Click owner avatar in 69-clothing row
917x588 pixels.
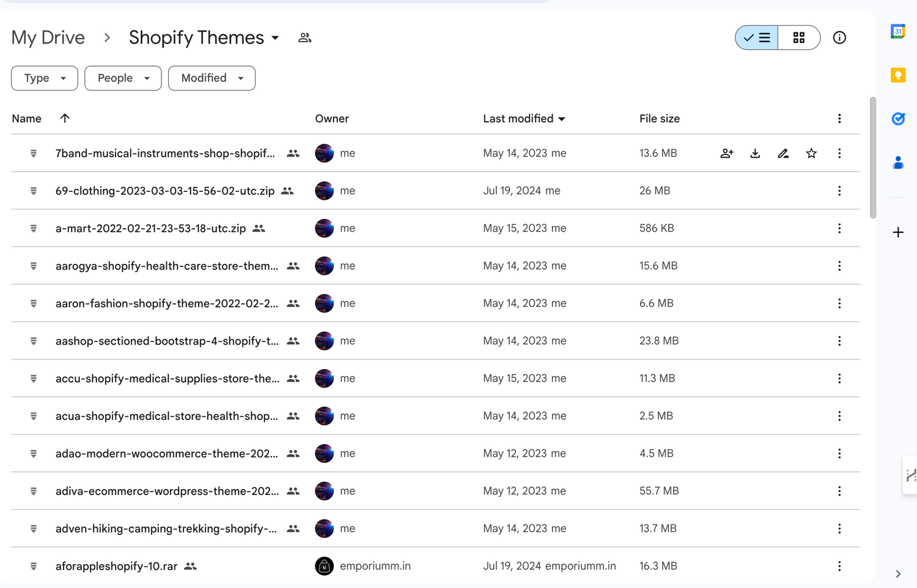324,191
